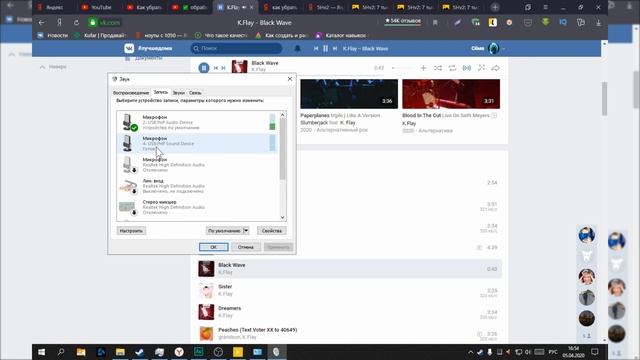Click the device list scrollbar thumb
The height and width of the screenshot is (360, 640).
(282, 149)
